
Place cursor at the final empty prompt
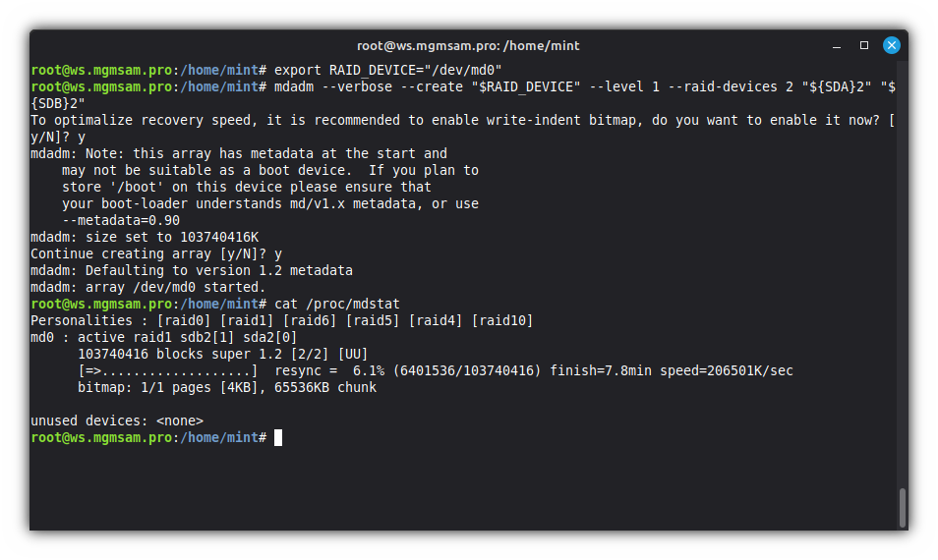[x=278, y=437]
